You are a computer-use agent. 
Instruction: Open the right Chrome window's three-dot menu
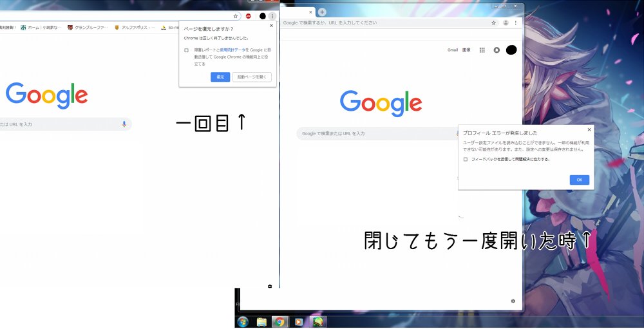click(x=515, y=23)
